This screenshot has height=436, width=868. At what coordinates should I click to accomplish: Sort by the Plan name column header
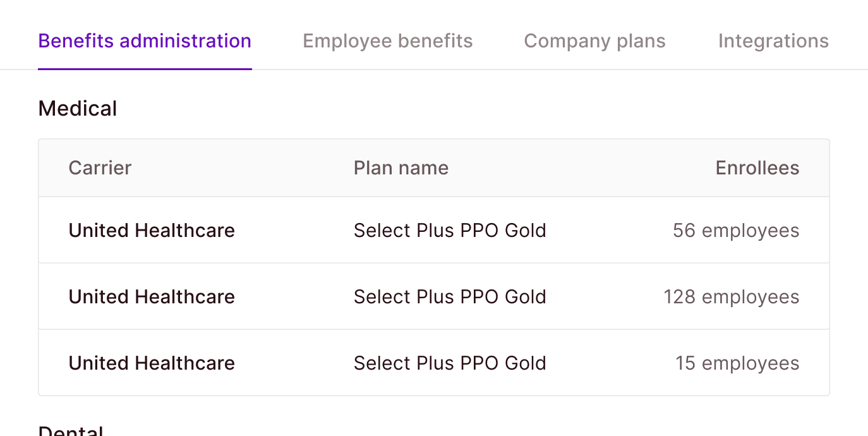(401, 168)
